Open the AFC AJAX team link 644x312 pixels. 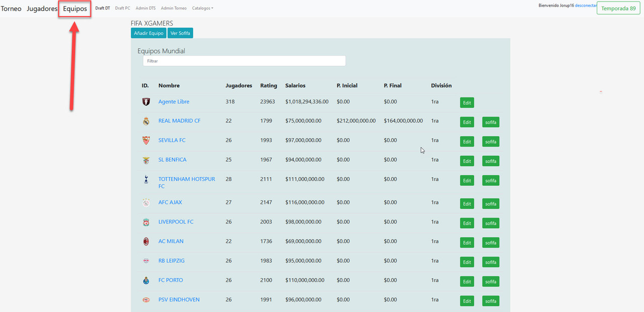(170, 202)
